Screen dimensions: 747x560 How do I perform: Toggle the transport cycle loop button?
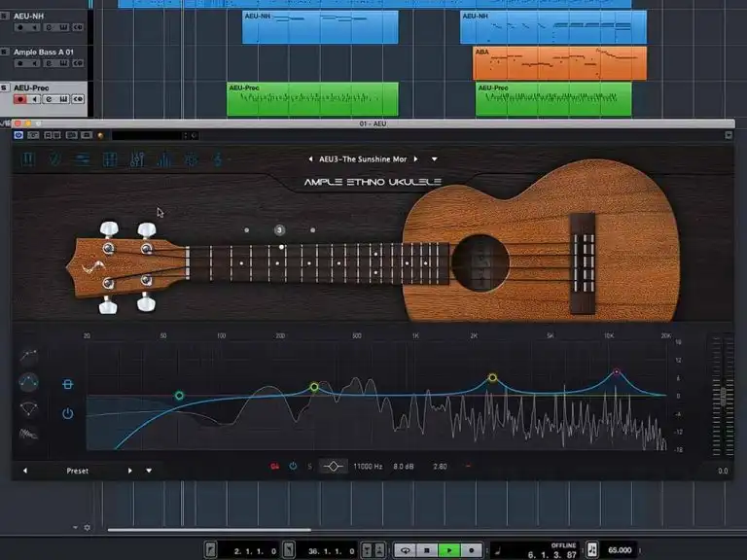405,550
